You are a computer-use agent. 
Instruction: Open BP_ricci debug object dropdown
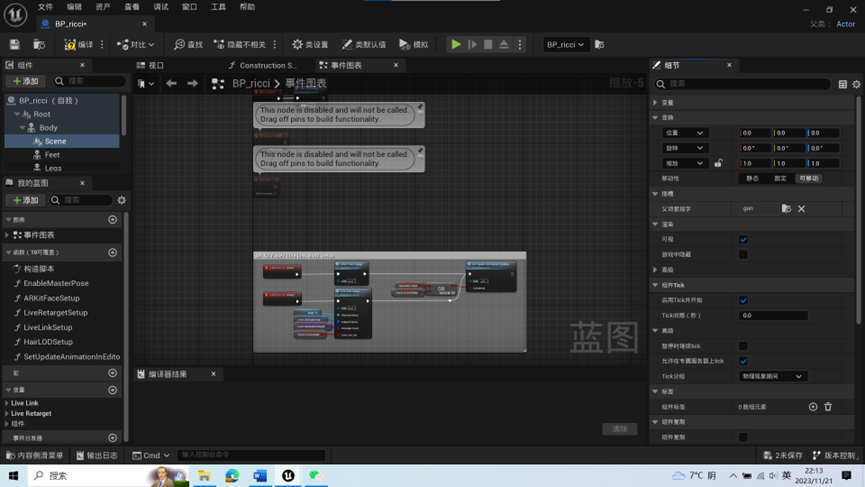[x=565, y=45]
